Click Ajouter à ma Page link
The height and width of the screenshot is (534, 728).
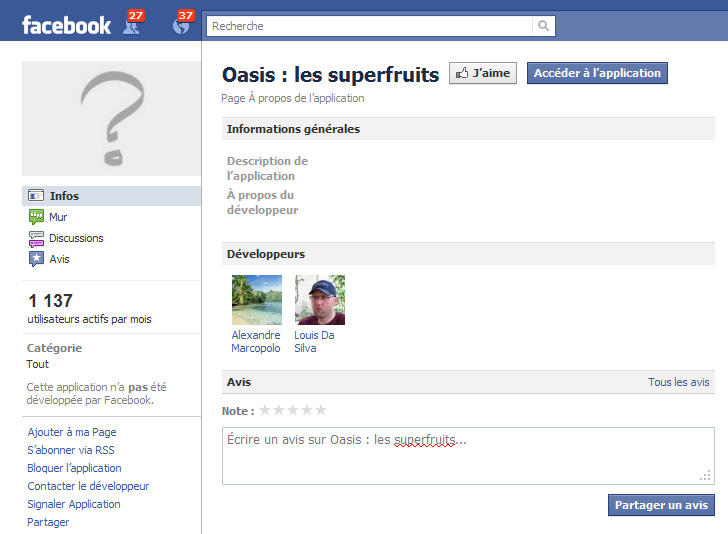coord(72,432)
